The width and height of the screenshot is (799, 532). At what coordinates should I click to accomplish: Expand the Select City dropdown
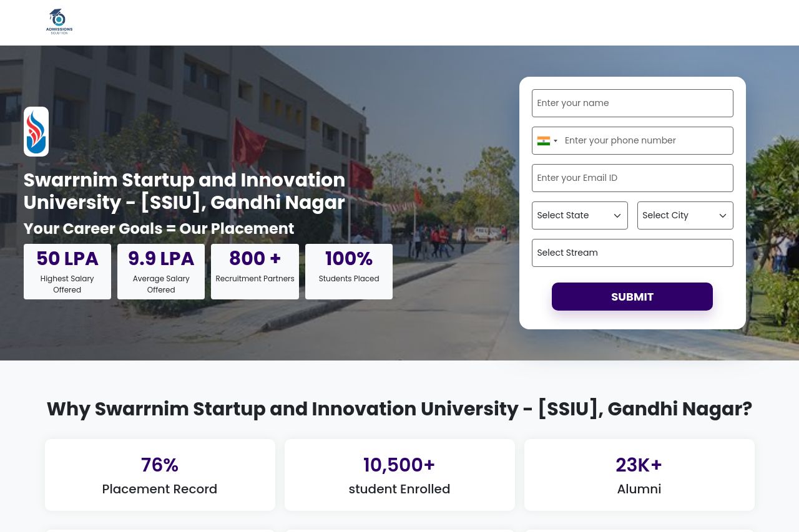685,216
